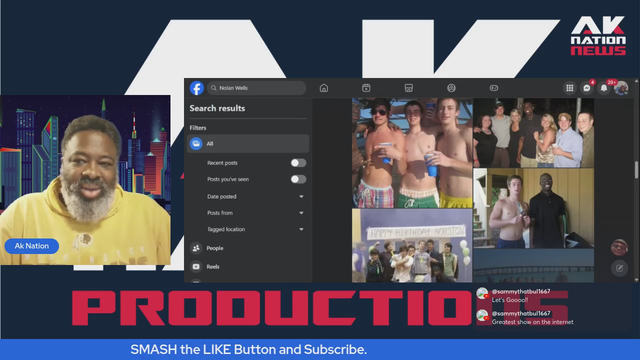The width and height of the screenshot is (640, 360).
Task: Click the new message pencil icon
Action: coord(619,268)
